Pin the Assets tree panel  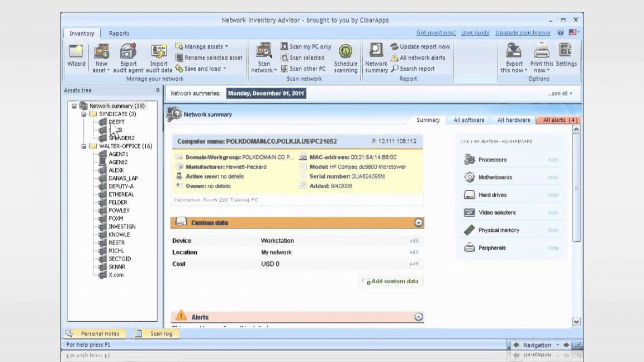[x=158, y=90]
